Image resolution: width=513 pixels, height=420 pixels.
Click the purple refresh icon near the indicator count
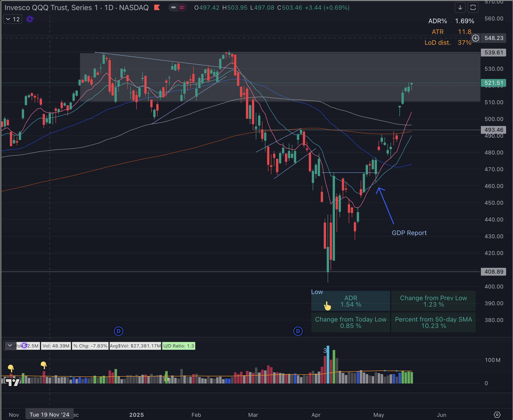point(30,19)
